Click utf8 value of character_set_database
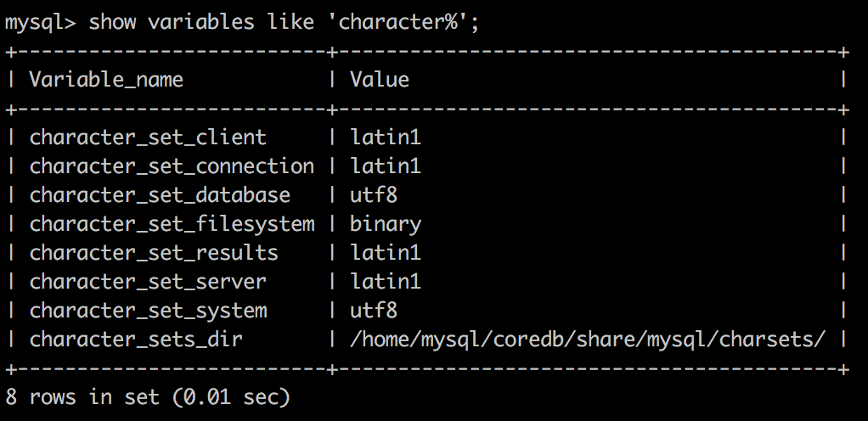This screenshot has height=421, width=868. [374, 195]
